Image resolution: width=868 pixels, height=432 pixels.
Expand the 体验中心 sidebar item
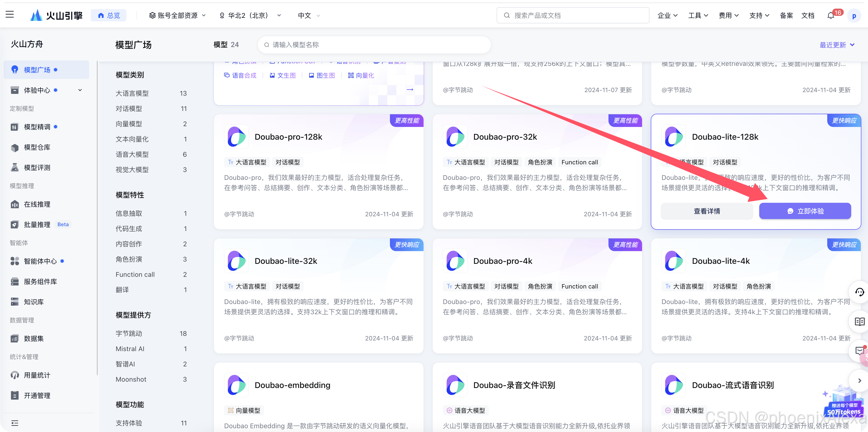pos(80,90)
